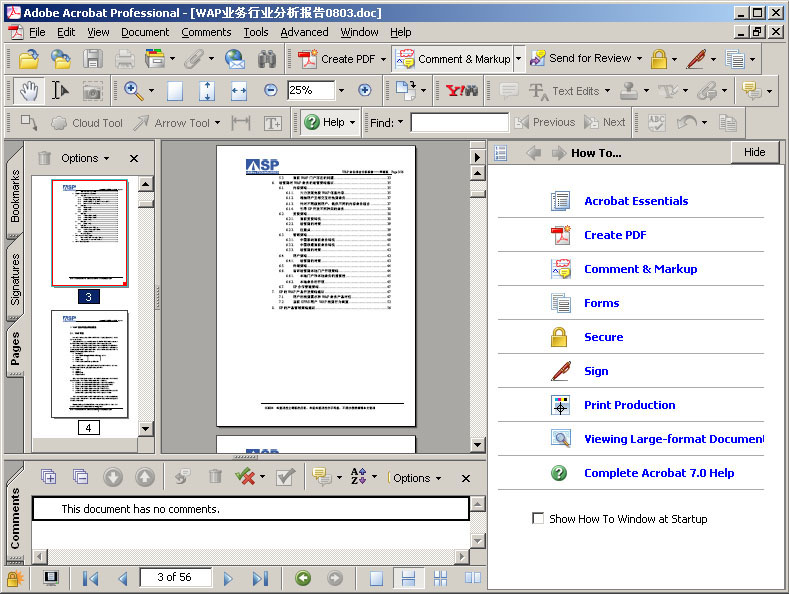This screenshot has width=789, height=594.
Task: Open the Advanced menu
Action: [x=304, y=32]
